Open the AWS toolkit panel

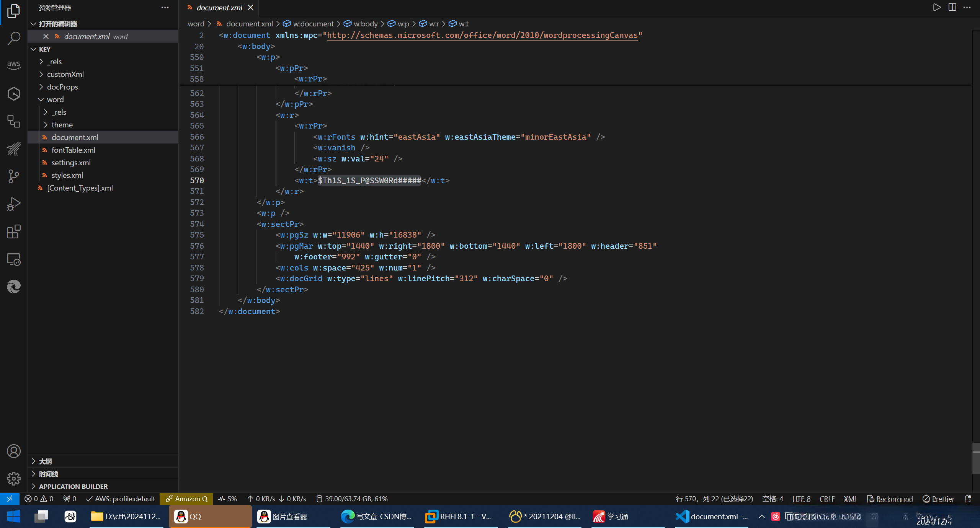tap(14, 65)
